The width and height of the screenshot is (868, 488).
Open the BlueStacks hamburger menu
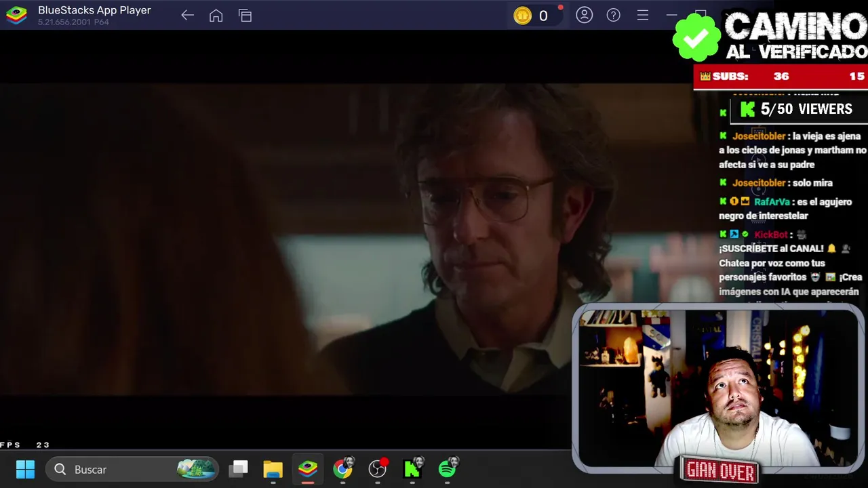click(x=642, y=15)
